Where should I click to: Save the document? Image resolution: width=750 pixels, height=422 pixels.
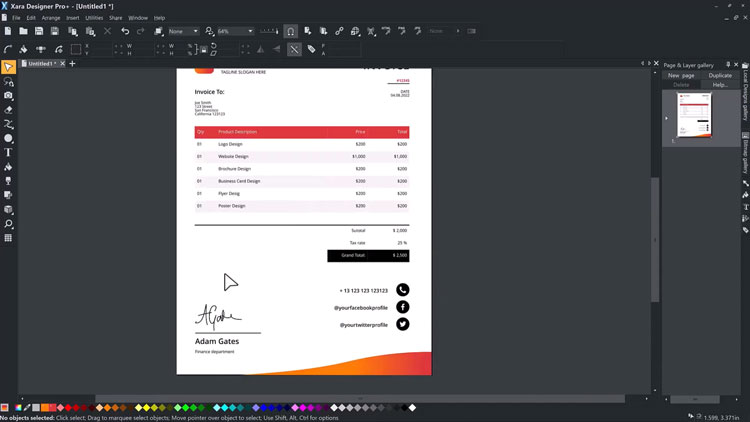(x=39, y=31)
